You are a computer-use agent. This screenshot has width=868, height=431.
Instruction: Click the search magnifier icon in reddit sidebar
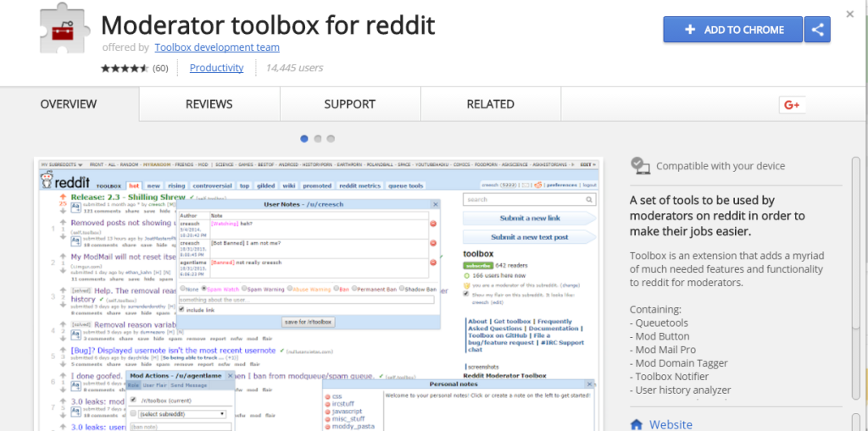590,199
